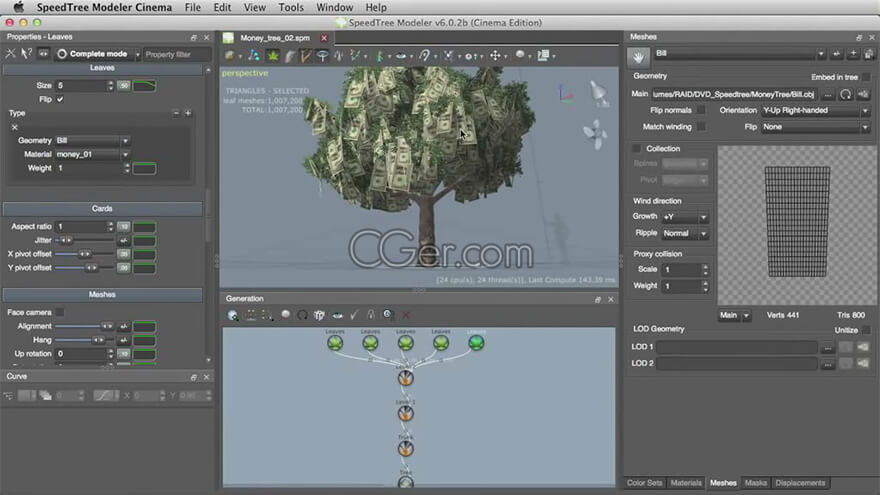Click the randomize circular arrow icon in Generation toolbar

coord(302,315)
